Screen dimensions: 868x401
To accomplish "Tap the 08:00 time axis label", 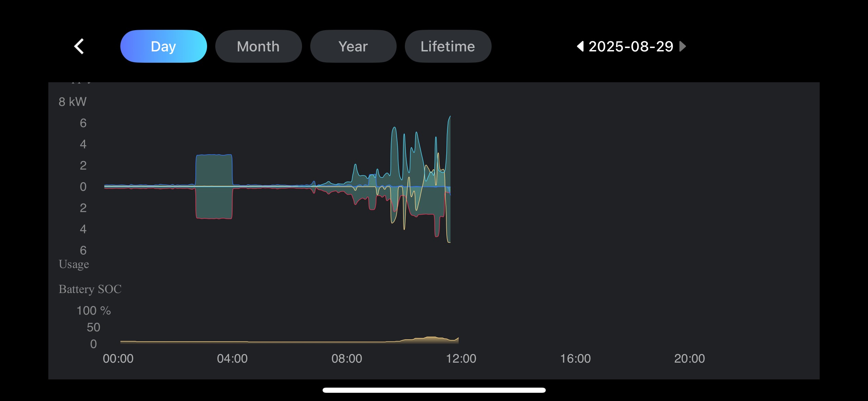I will pos(347,359).
